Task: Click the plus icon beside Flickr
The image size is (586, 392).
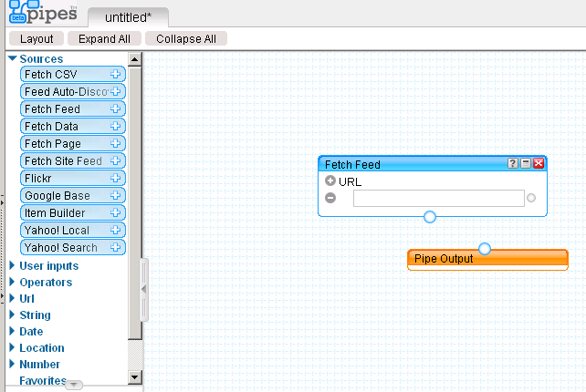Action: (x=116, y=179)
